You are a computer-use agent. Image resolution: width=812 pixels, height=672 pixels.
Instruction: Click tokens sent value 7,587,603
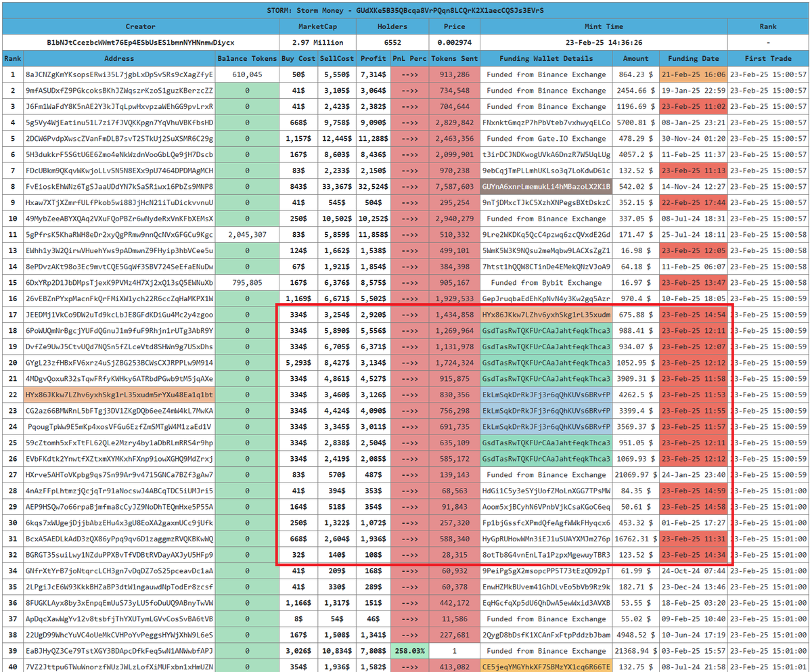point(455,187)
